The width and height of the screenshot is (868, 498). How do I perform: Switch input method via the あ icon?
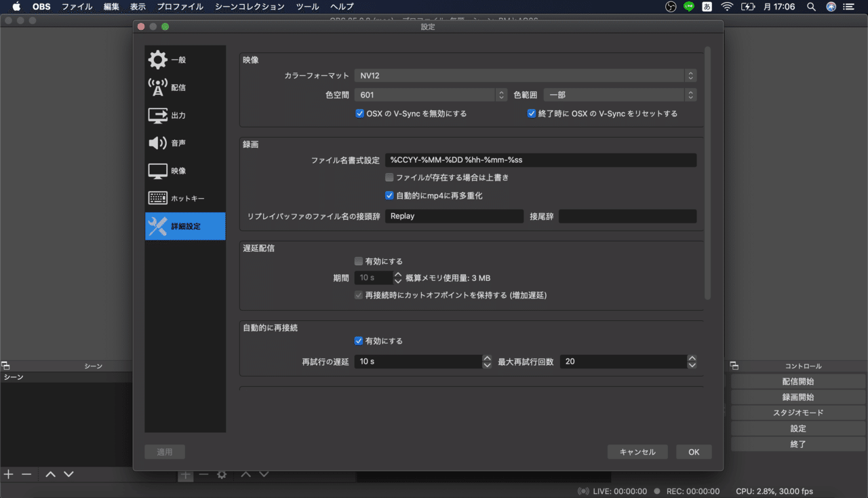pyautogui.click(x=707, y=7)
